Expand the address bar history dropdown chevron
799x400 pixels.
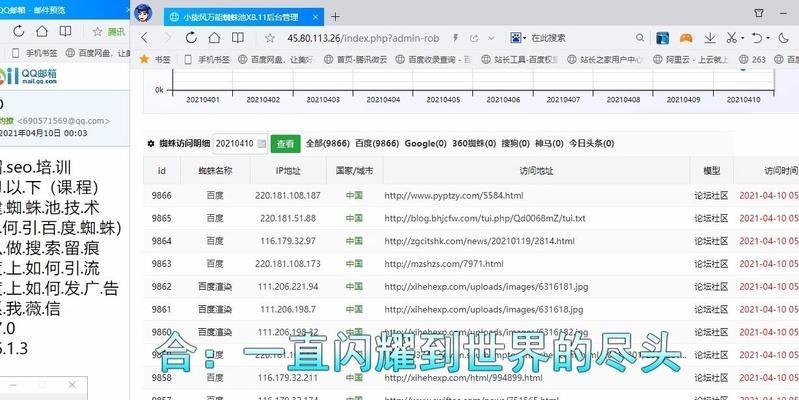pyautogui.click(x=491, y=38)
